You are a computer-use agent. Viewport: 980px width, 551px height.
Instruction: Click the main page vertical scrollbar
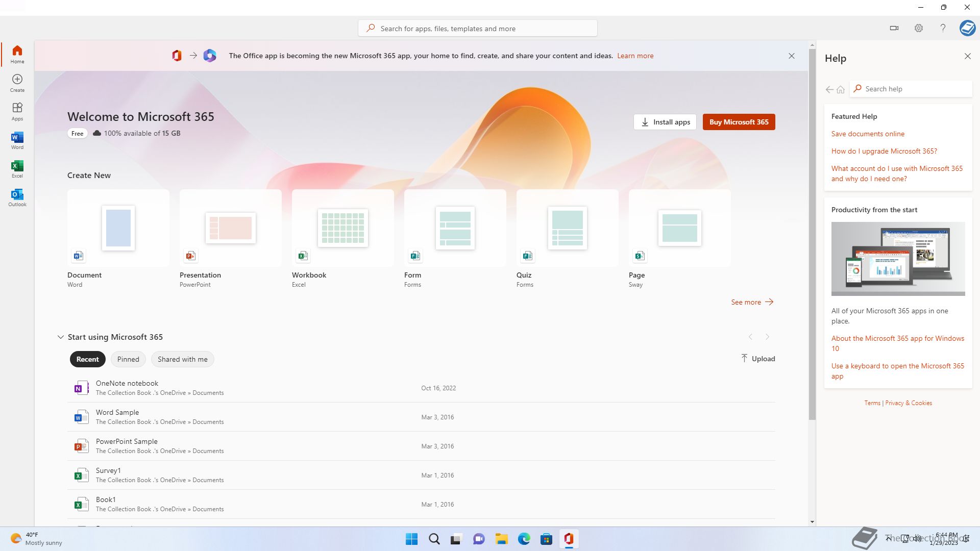(812, 235)
